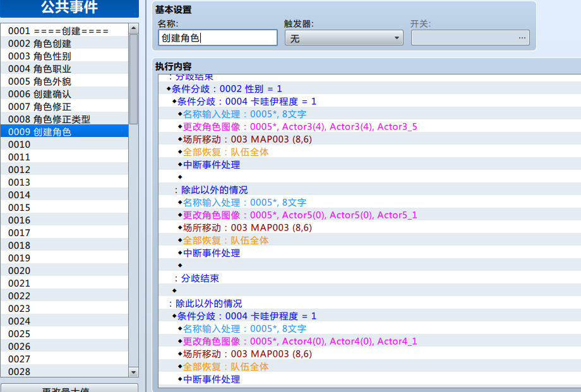Select 条件分歧 0004 line directly under 性别 = 1
The height and width of the screenshot is (392, 581).
(370, 101)
